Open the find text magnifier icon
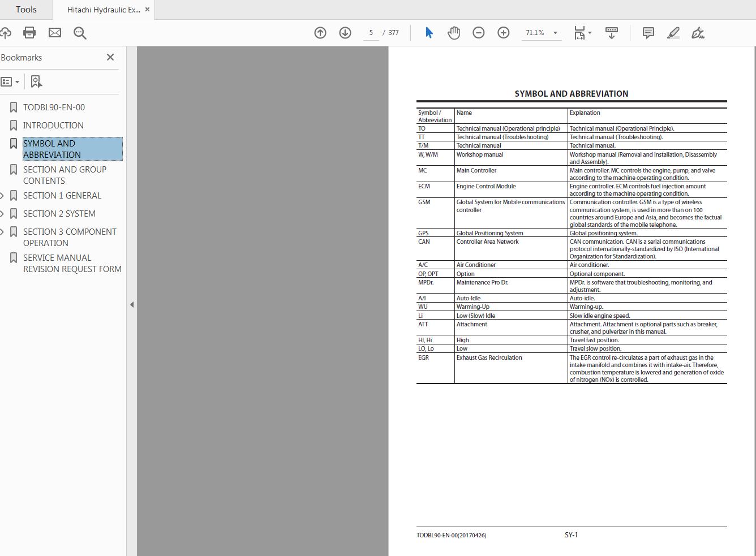The height and width of the screenshot is (556, 756). click(x=80, y=33)
